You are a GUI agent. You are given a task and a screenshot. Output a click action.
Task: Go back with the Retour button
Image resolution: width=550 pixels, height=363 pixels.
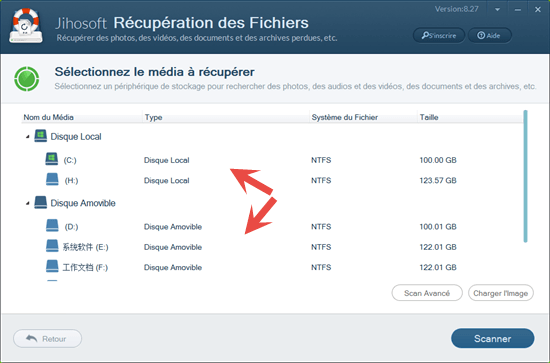pos(47,339)
